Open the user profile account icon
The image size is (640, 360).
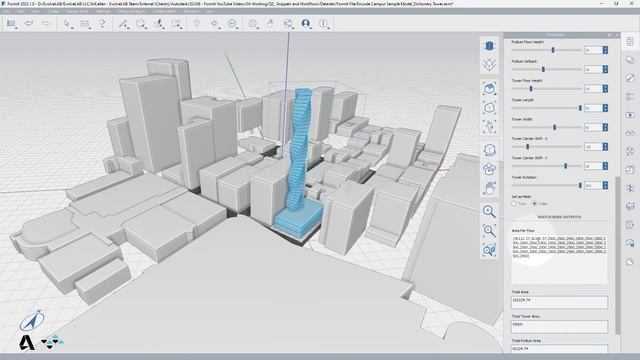(x=305, y=24)
